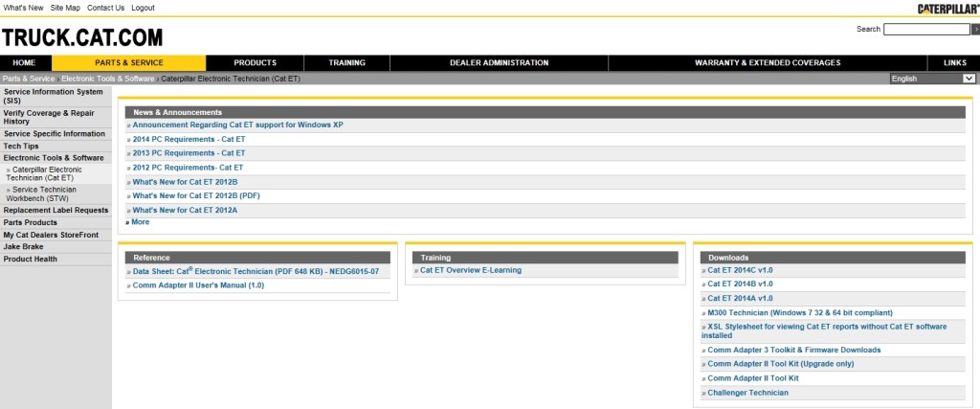Open 2014 PC Requirements - Cat ET

click(189, 140)
